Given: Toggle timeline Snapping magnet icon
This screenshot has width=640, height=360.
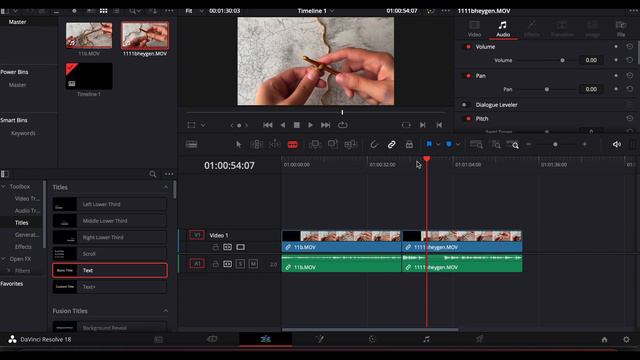Looking at the screenshot, I should pyautogui.click(x=373, y=144).
